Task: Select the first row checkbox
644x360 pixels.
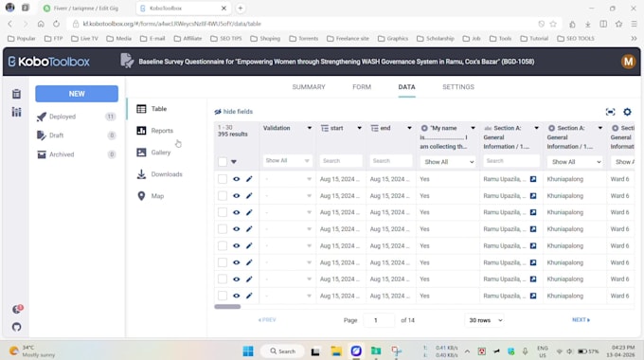Action: tap(223, 179)
